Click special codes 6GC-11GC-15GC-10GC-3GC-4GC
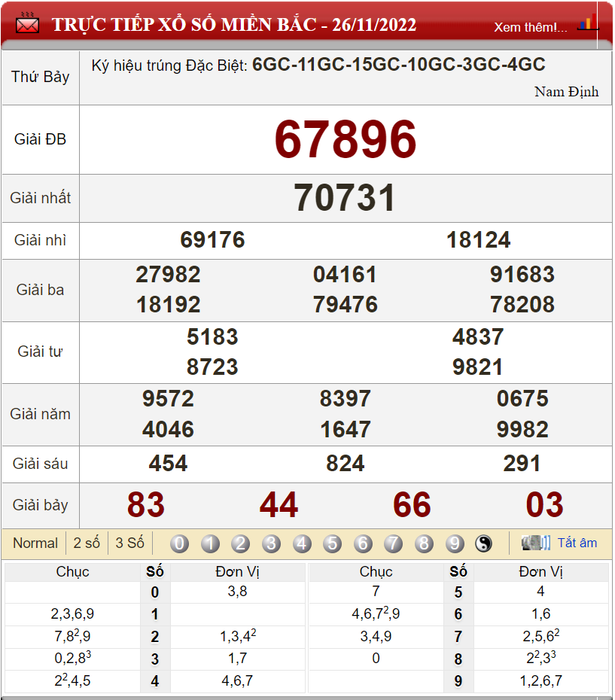 [398, 65]
